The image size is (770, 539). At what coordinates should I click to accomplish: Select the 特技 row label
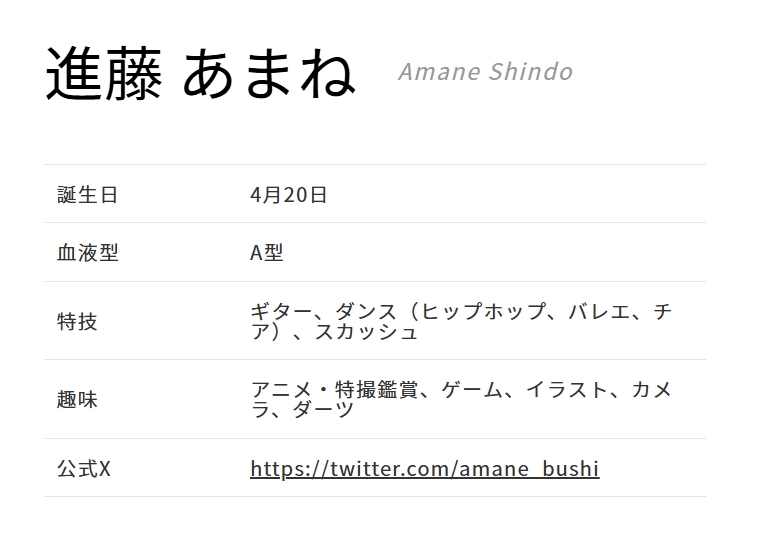pos(77,322)
